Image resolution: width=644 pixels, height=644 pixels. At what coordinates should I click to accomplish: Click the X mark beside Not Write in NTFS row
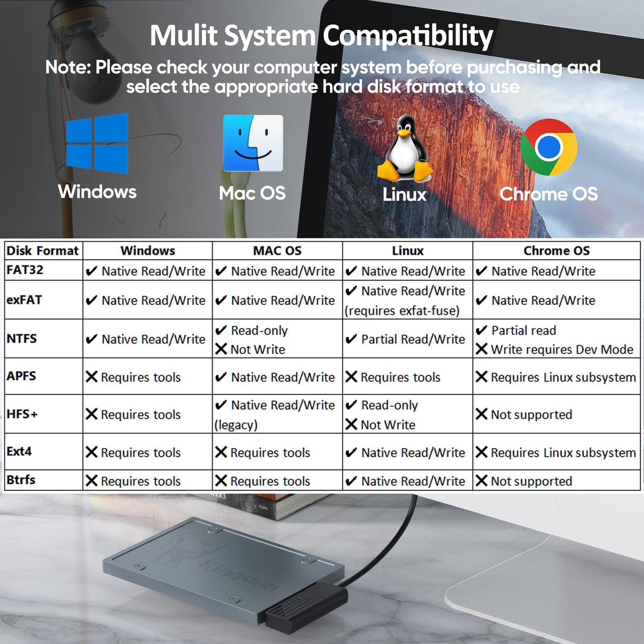point(221,349)
